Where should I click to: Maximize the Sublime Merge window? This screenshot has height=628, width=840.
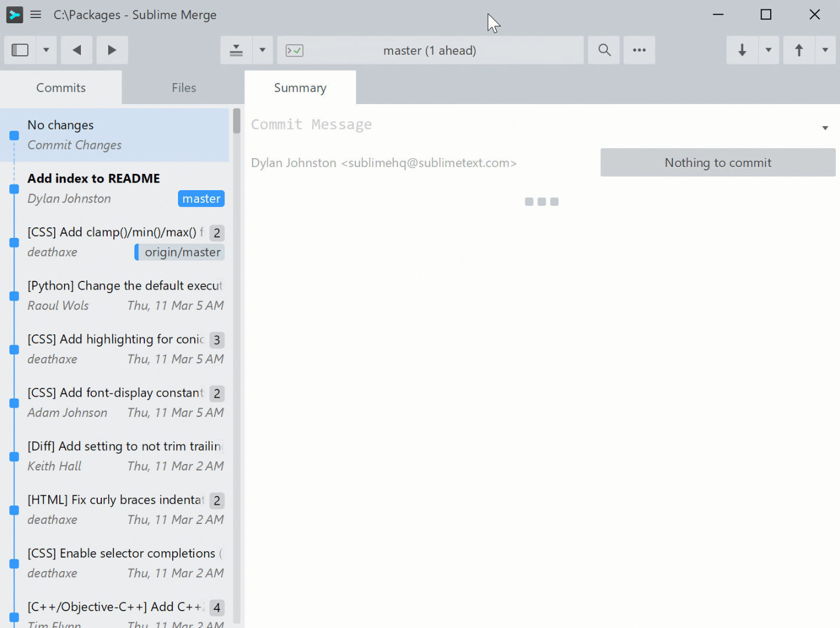click(766, 15)
